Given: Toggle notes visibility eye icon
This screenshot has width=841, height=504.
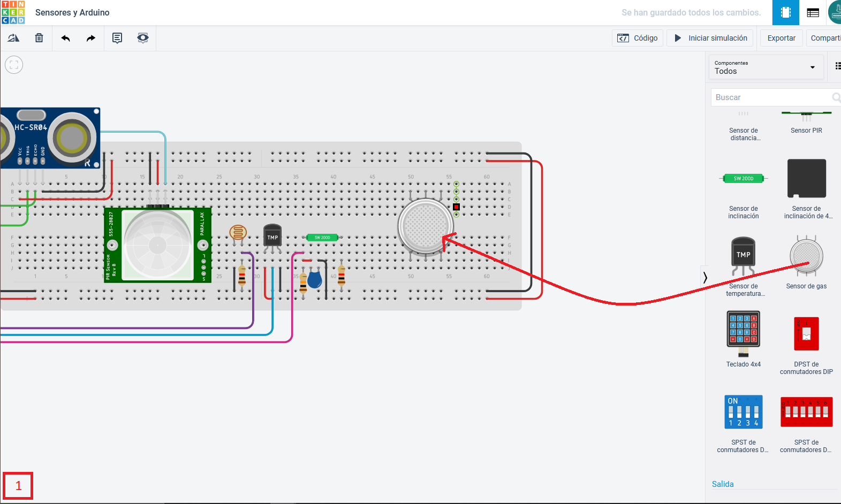Looking at the screenshot, I should click(143, 38).
